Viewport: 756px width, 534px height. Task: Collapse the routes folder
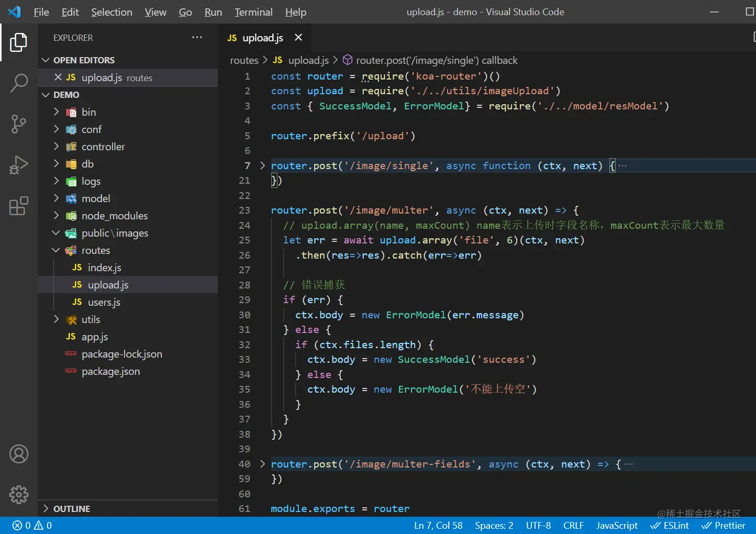[x=95, y=250]
